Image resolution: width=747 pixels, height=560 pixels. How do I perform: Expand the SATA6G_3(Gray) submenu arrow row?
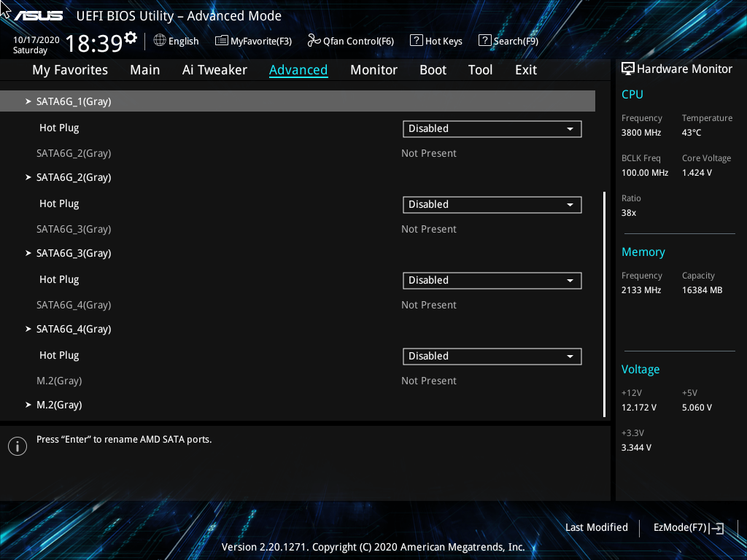pyautogui.click(x=298, y=253)
